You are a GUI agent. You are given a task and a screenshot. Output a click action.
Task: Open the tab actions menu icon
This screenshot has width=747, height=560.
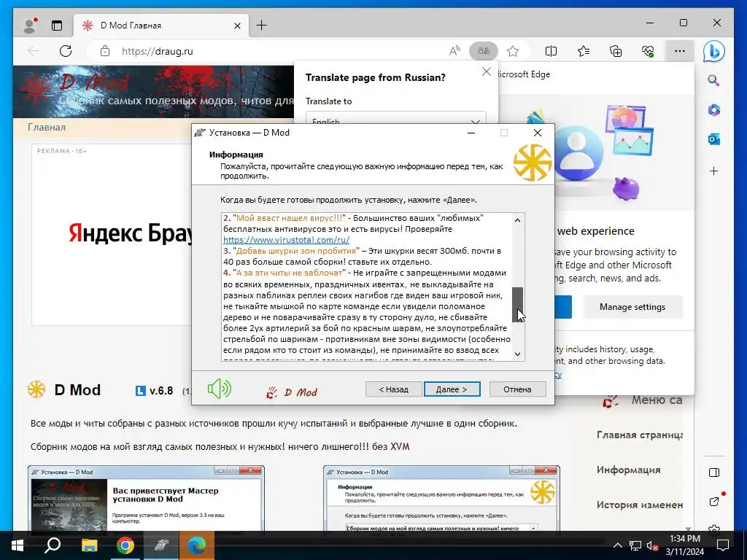[x=57, y=26]
